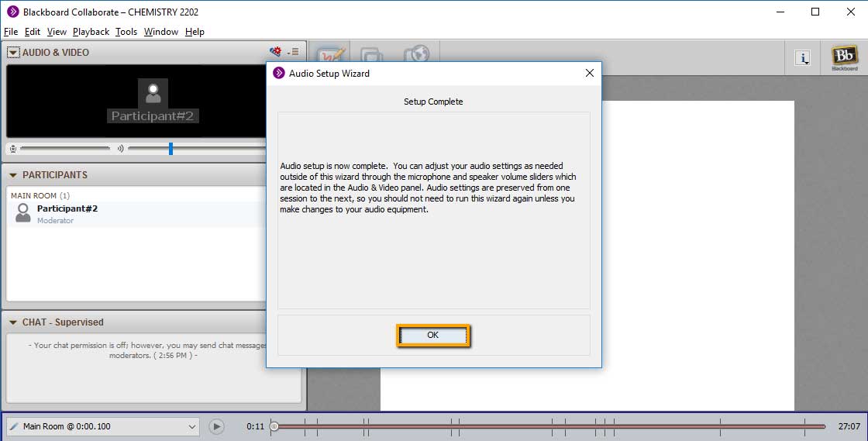868x441 pixels.
Task: Open the Edit menu
Action: click(x=32, y=32)
